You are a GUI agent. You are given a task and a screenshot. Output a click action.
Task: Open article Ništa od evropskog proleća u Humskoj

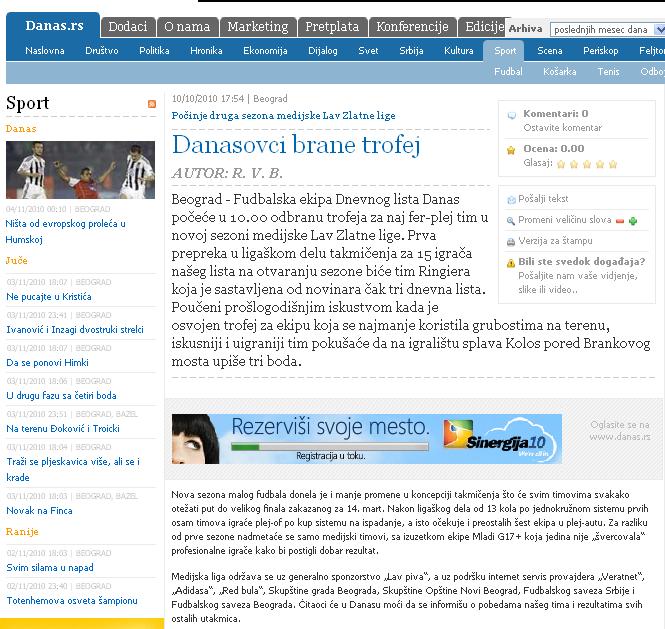coord(66,232)
